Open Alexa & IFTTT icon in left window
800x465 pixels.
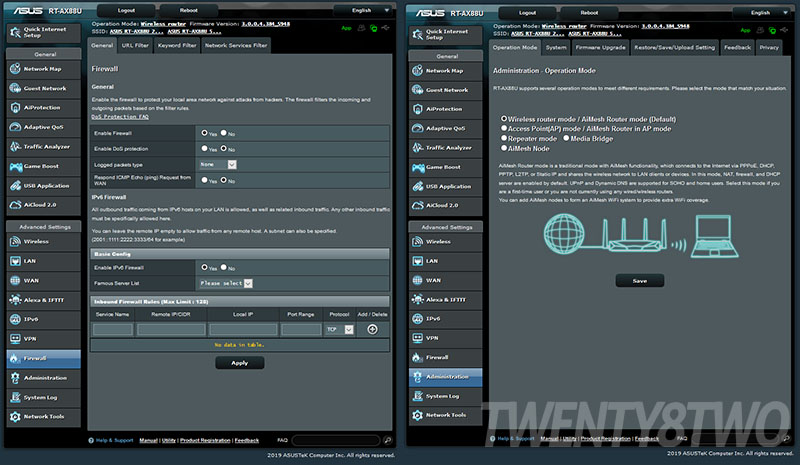(x=15, y=300)
